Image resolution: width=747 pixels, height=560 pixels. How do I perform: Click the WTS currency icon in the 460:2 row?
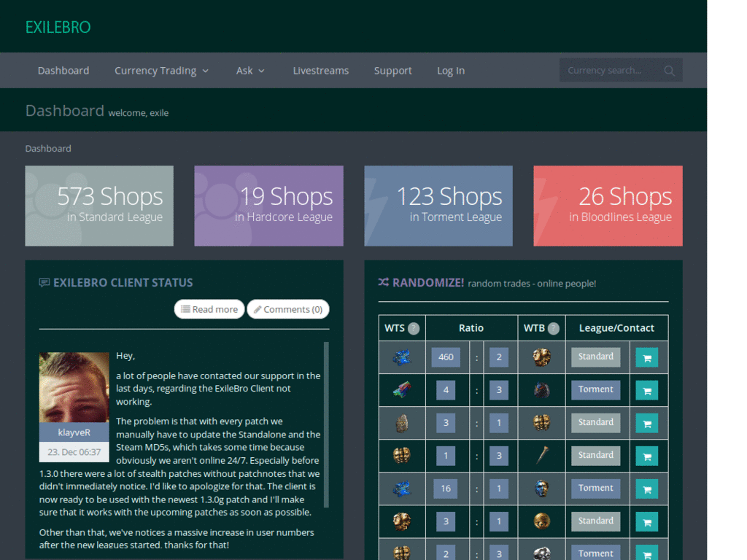point(402,357)
